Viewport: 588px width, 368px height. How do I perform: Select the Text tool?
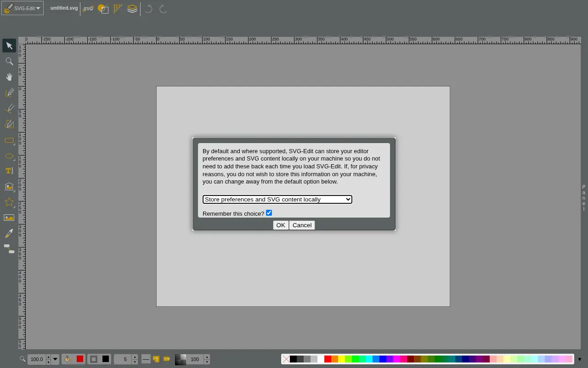[9, 171]
